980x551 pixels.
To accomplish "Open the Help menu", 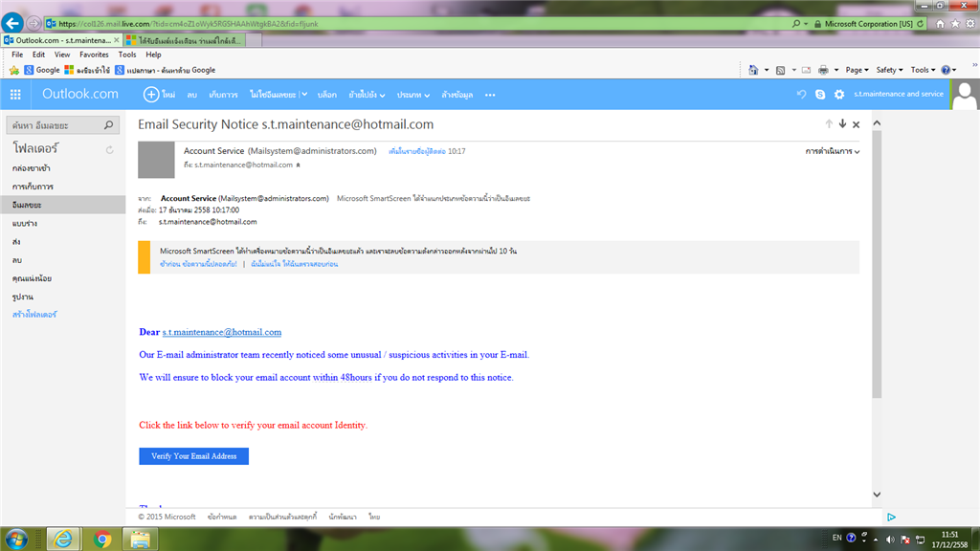I will coord(153,55).
